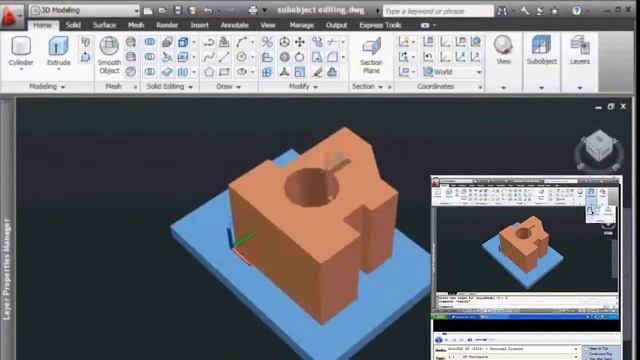Open dropdown arrow under View panel
Image resolution: width=640 pixels, height=360 pixels.
click(x=503, y=88)
